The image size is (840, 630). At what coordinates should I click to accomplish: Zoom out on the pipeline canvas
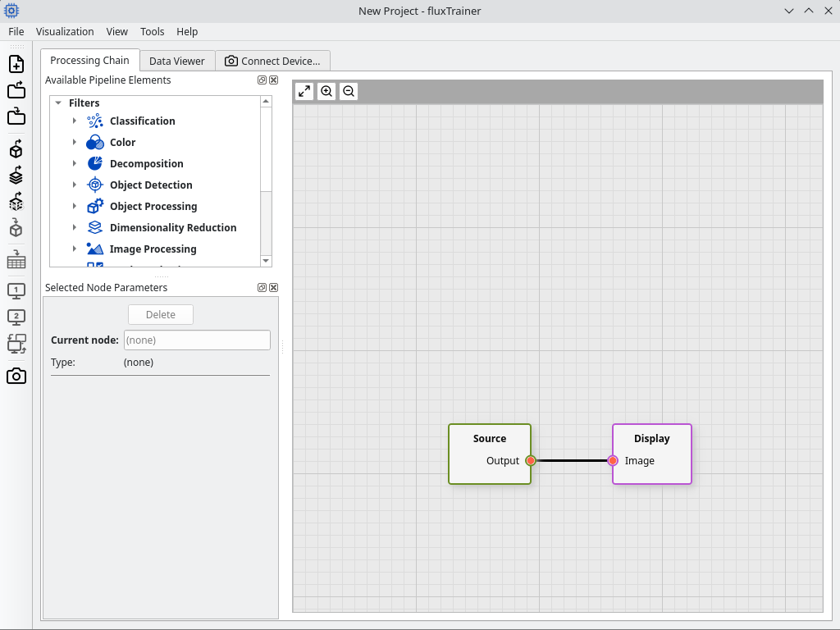pos(348,91)
